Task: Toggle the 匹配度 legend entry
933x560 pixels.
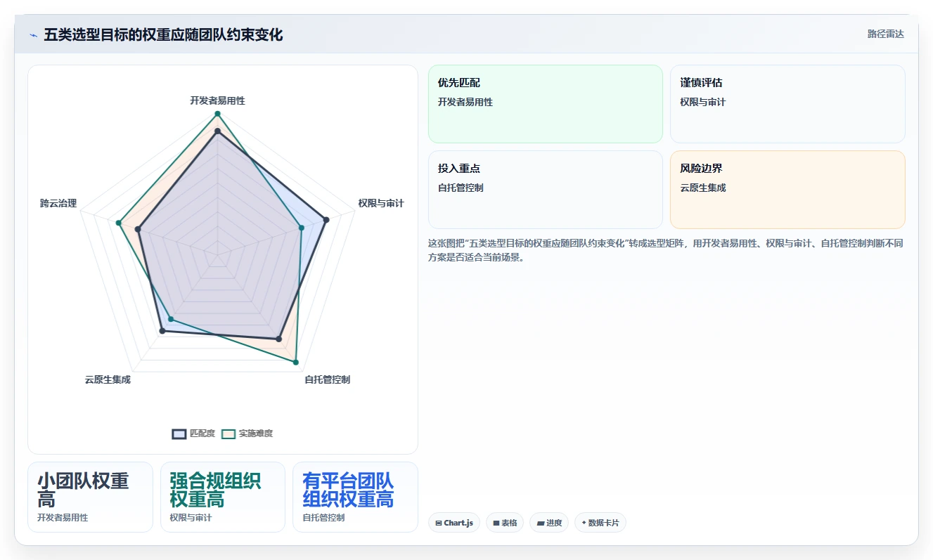Action: [x=193, y=434]
